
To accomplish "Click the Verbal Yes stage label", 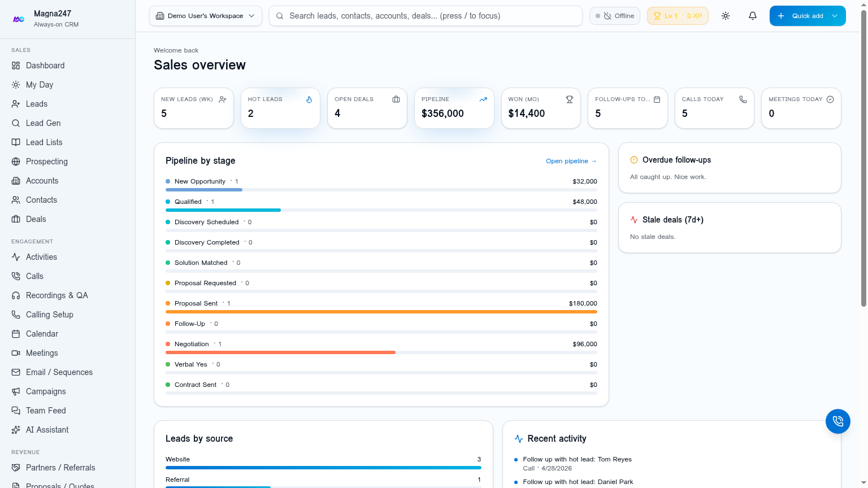I will click(x=191, y=364).
